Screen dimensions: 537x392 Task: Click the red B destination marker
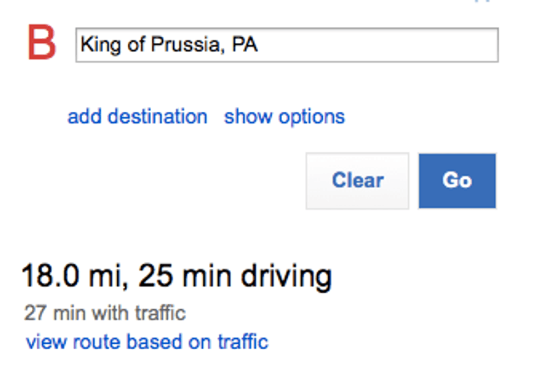42,43
